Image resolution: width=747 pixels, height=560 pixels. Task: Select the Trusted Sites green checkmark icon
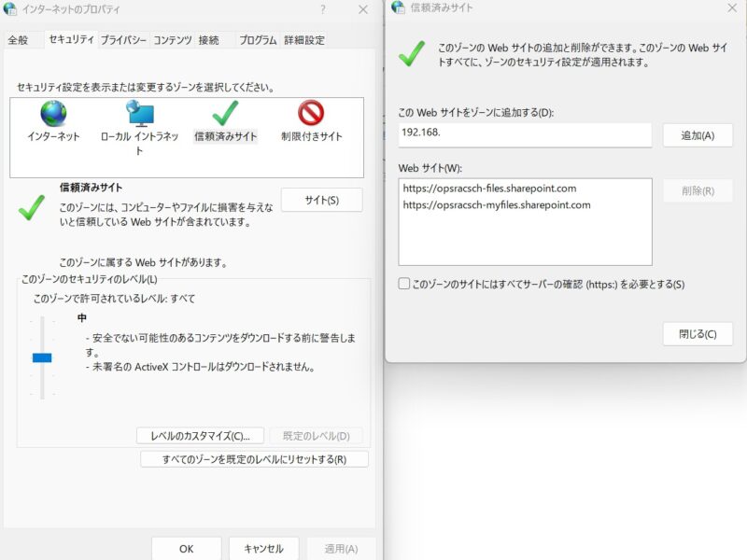click(225, 114)
